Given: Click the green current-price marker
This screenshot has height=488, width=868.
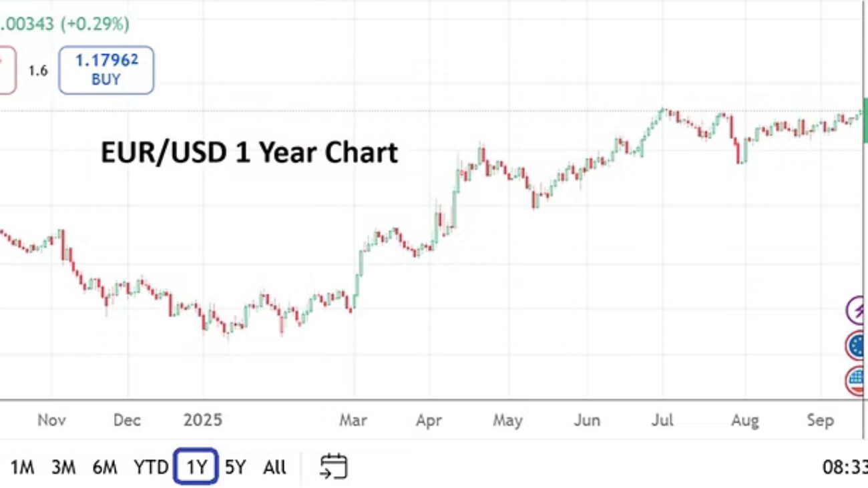Looking at the screenshot, I should point(865,120).
